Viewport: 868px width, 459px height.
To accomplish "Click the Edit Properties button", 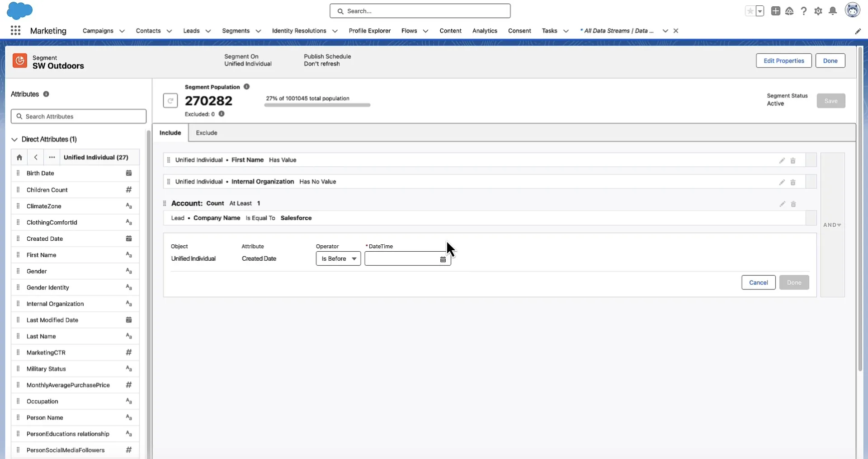I will coord(783,60).
